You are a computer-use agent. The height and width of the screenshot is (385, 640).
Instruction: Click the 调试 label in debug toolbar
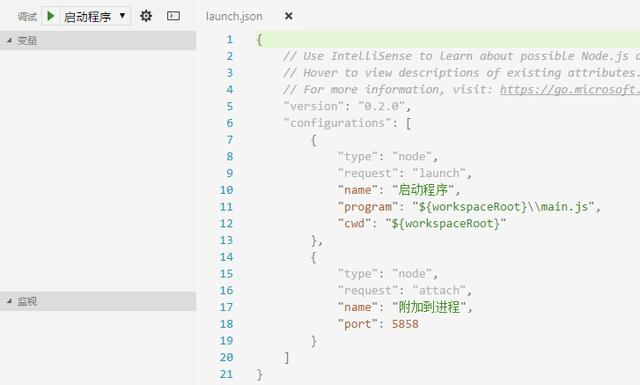27,17
